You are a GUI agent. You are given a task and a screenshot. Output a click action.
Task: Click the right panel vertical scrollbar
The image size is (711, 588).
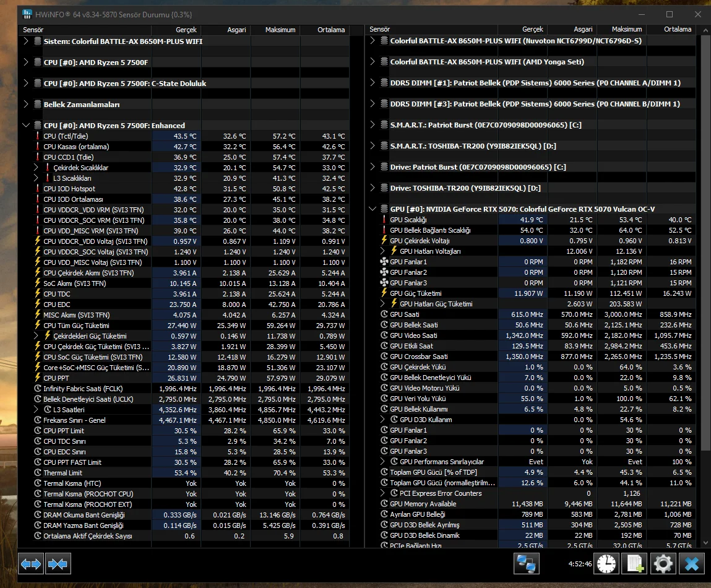(x=705, y=248)
